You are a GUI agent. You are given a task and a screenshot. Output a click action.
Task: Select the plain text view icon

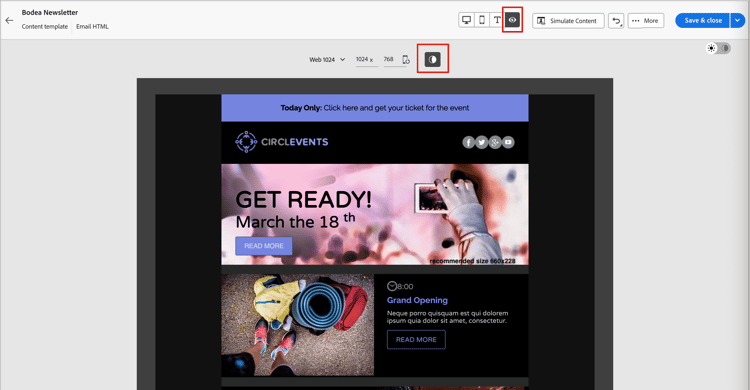click(497, 20)
